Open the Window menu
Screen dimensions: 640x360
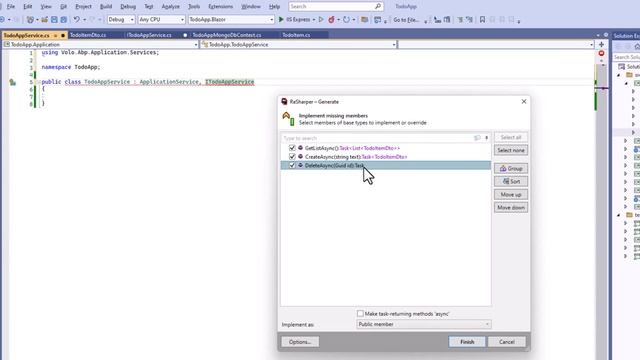click(x=251, y=7)
